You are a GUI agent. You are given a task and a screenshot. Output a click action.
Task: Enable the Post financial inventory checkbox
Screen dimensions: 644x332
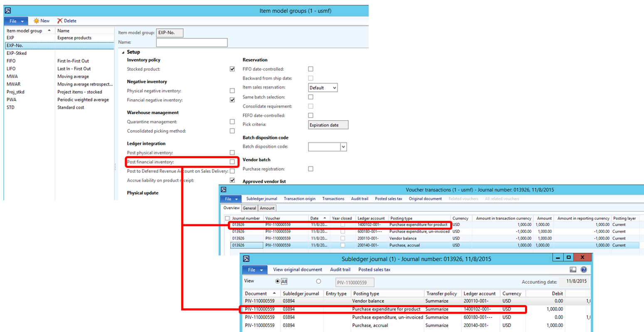point(232,162)
